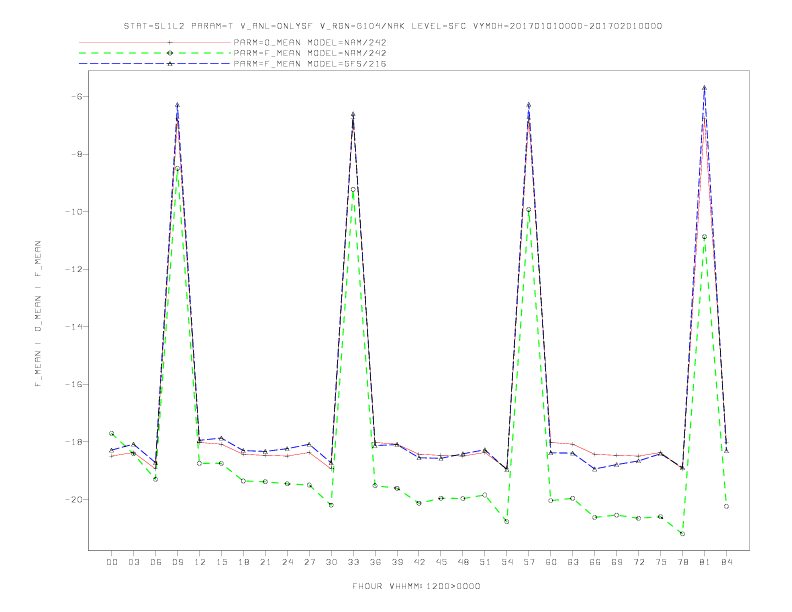Image resolution: width=792 pixels, height=612 pixels.
Task: Select legend entry PARM=F_MEAN MODEL=NAM/242
Action: tap(310, 53)
